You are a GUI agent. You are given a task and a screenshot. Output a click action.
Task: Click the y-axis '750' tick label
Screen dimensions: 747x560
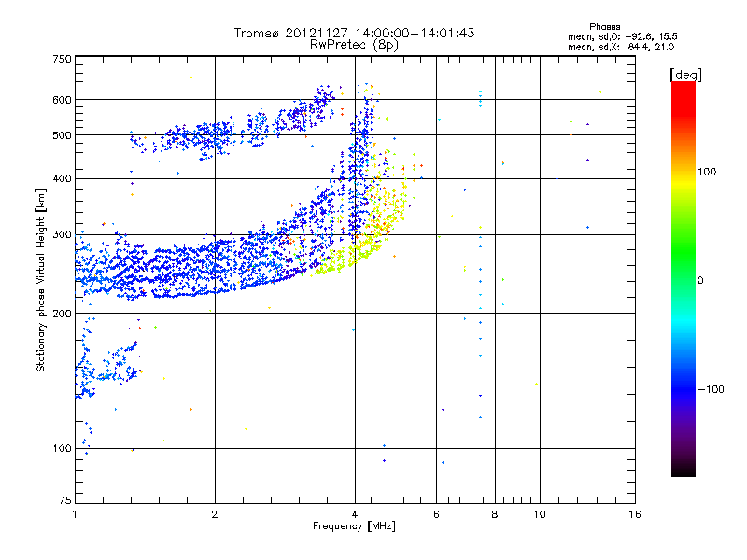pyautogui.click(x=63, y=59)
